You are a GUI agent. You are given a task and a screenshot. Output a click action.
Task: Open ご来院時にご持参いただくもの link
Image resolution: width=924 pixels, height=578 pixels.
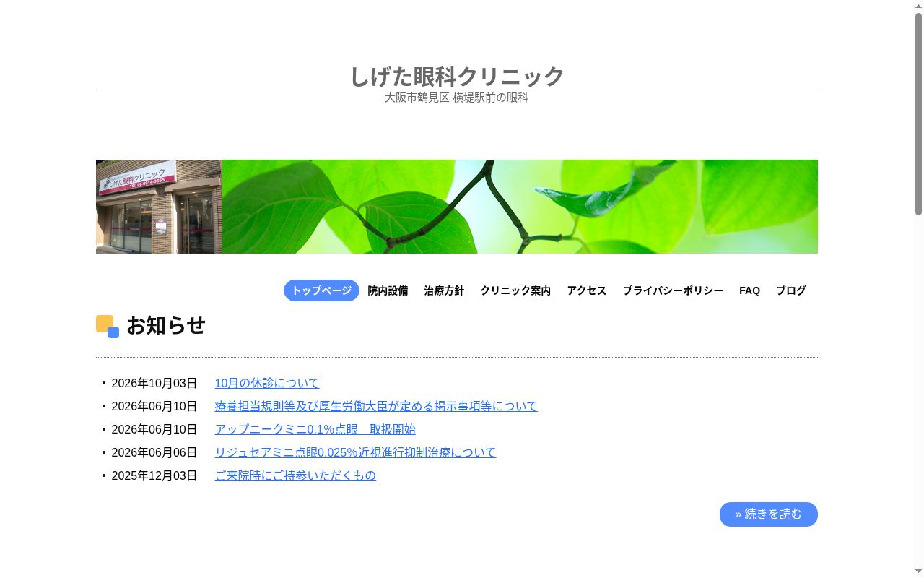pyautogui.click(x=295, y=475)
